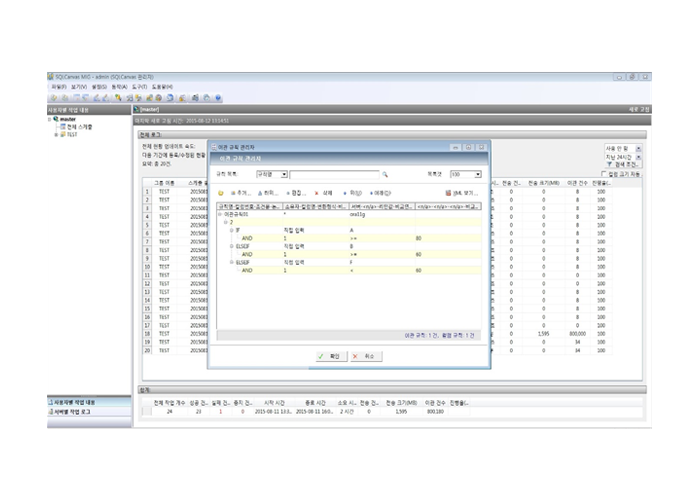This screenshot has width=700, height=500.
Task: Collapse the ELSEIF node with value B
Action: (232, 246)
